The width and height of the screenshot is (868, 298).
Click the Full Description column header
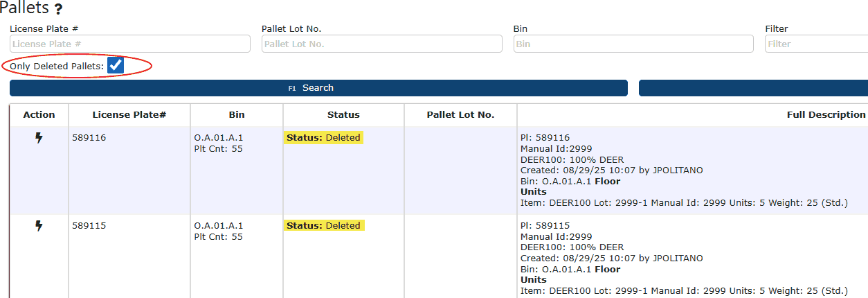tap(826, 115)
